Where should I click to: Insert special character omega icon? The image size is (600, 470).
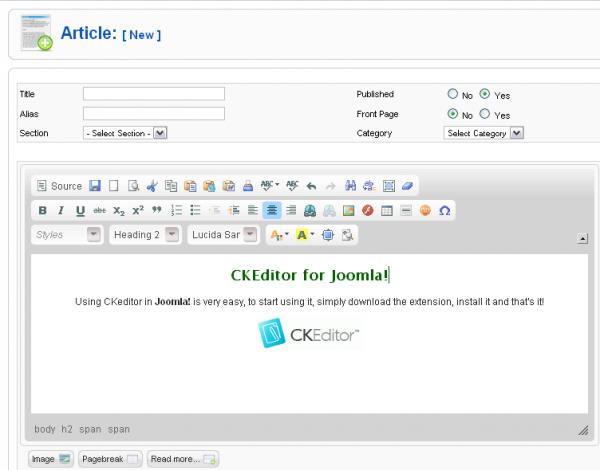tap(445, 211)
